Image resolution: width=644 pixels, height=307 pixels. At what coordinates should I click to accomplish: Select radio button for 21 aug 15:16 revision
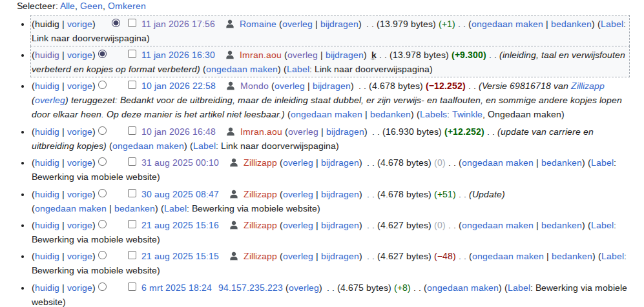[x=102, y=224]
